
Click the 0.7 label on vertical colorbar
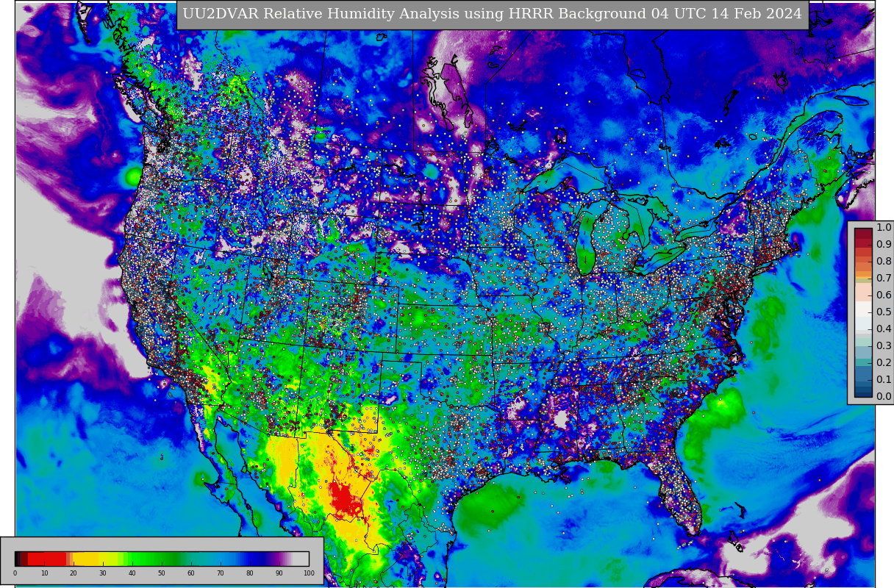[x=884, y=278]
